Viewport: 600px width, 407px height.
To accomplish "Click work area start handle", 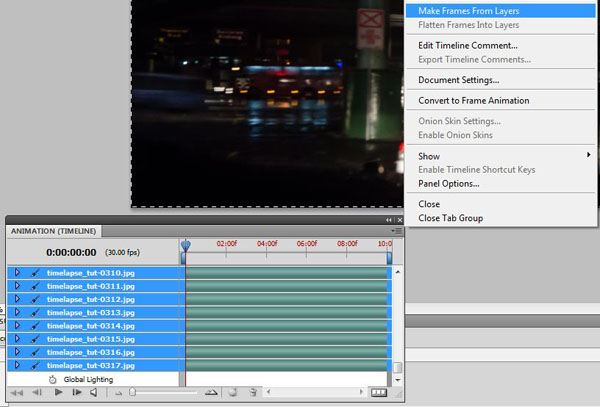I will click(x=183, y=259).
